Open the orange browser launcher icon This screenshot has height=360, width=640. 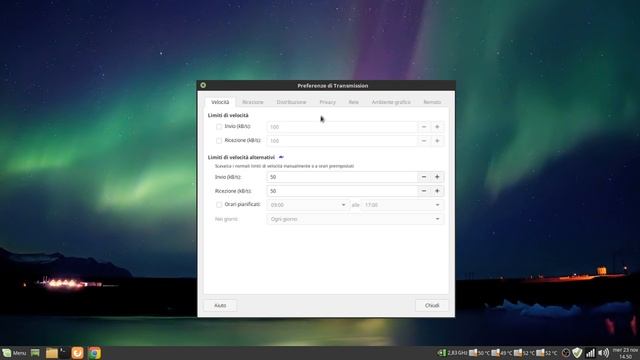pos(78,353)
